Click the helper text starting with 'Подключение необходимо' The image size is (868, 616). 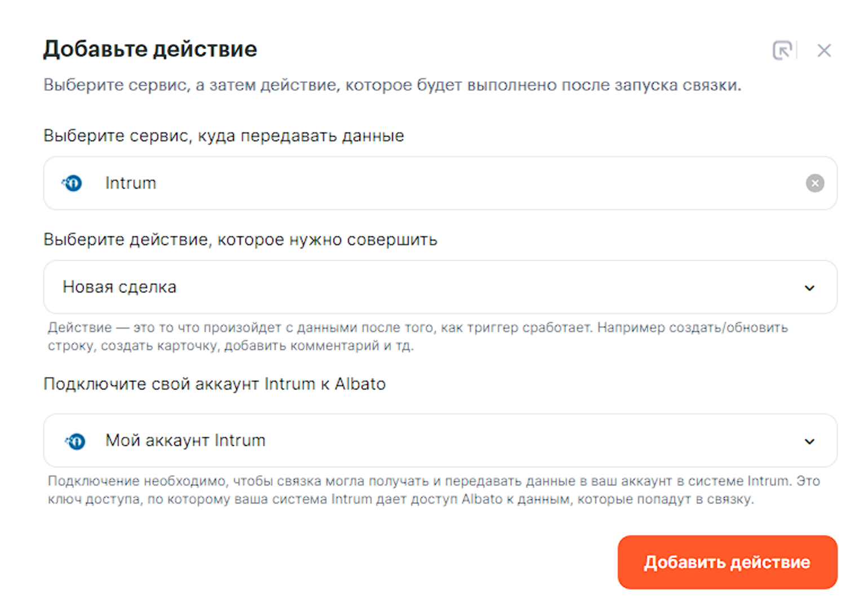pyautogui.click(x=433, y=490)
